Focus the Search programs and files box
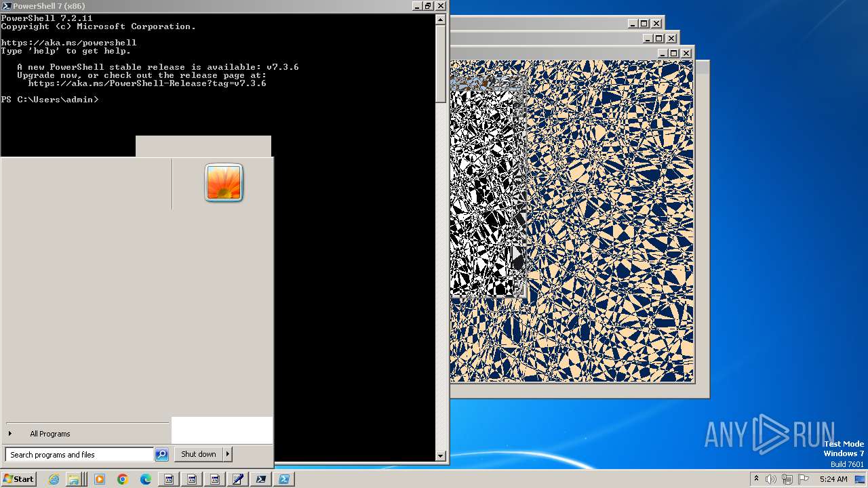868x488 pixels. 79,455
